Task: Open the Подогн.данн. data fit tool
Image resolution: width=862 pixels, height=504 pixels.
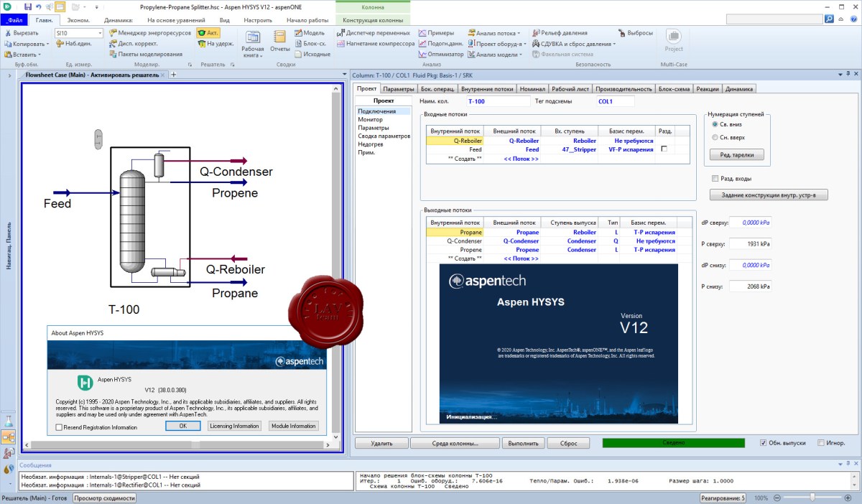Action: click(x=441, y=43)
